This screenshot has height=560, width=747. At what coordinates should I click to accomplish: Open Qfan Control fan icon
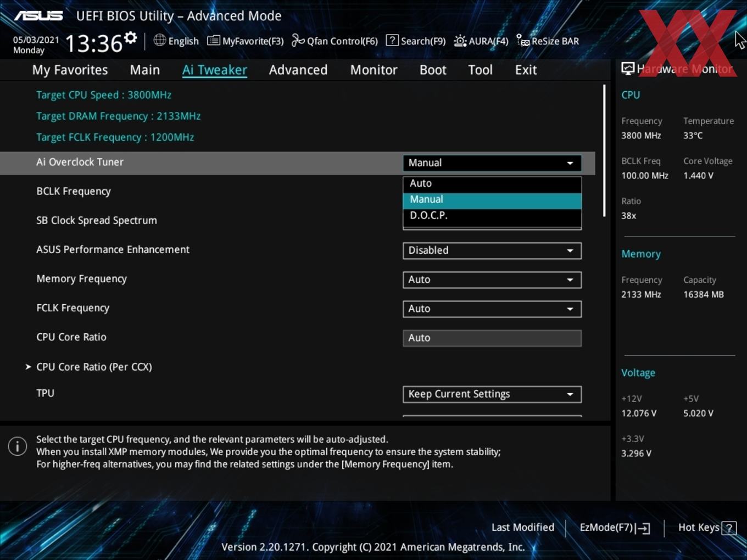(298, 40)
